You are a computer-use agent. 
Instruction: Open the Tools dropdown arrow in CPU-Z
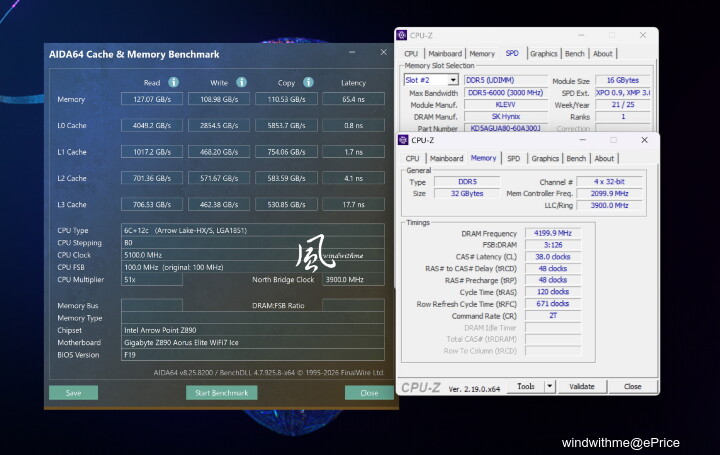click(x=550, y=386)
